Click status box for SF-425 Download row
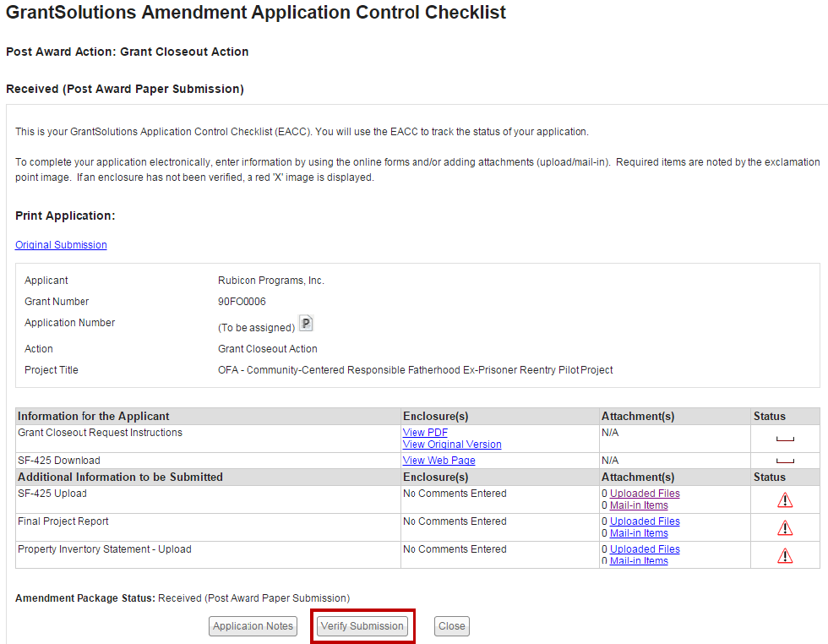Image resolution: width=828 pixels, height=644 pixels. click(x=785, y=461)
